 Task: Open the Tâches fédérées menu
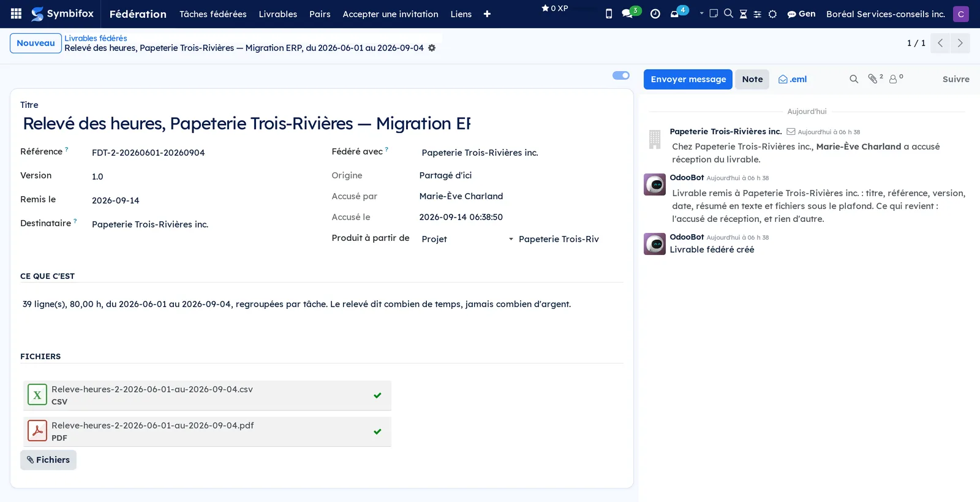[213, 13]
